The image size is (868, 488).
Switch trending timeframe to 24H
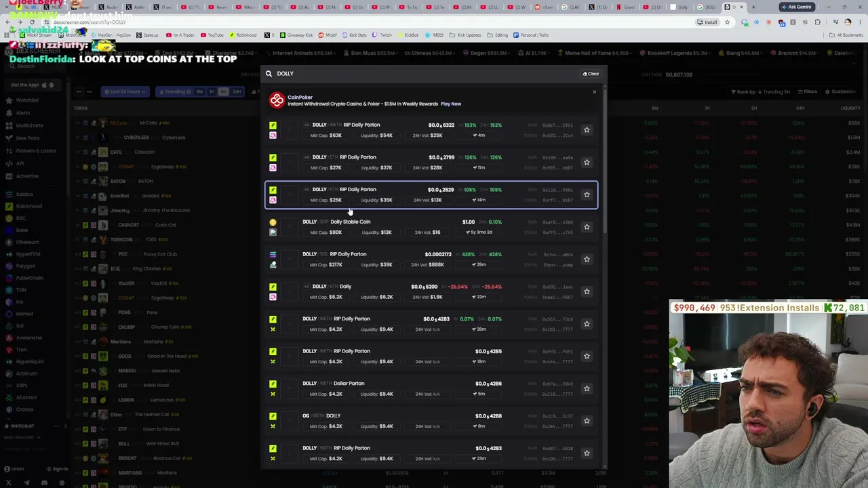click(x=237, y=91)
